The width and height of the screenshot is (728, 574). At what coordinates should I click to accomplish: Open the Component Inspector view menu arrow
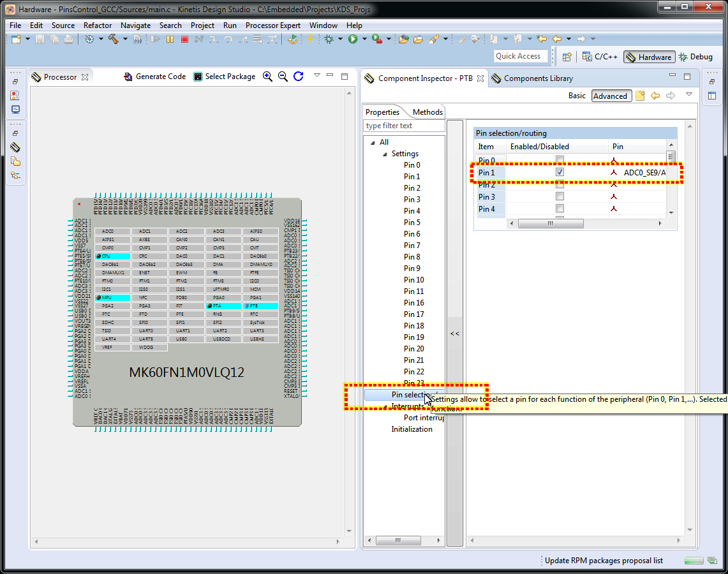click(688, 95)
